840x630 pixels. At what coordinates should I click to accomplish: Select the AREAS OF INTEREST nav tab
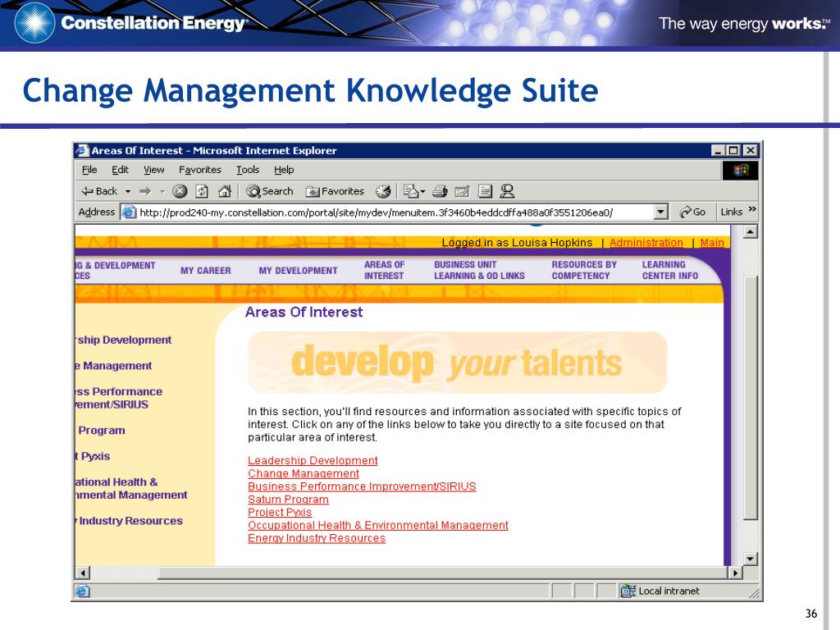click(x=384, y=270)
